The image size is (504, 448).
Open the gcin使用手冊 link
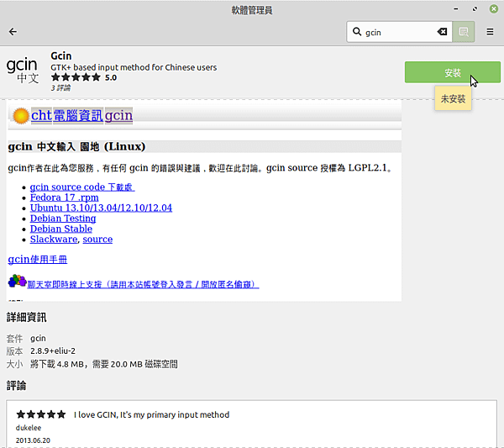click(x=38, y=259)
